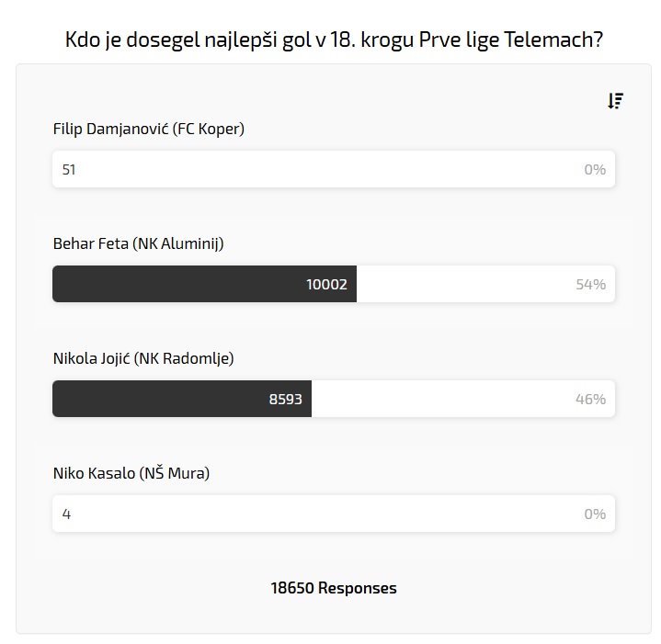Click the 4 vote count for Kasalo
Screen dimensions: 661x644
pyautogui.click(x=66, y=514)
